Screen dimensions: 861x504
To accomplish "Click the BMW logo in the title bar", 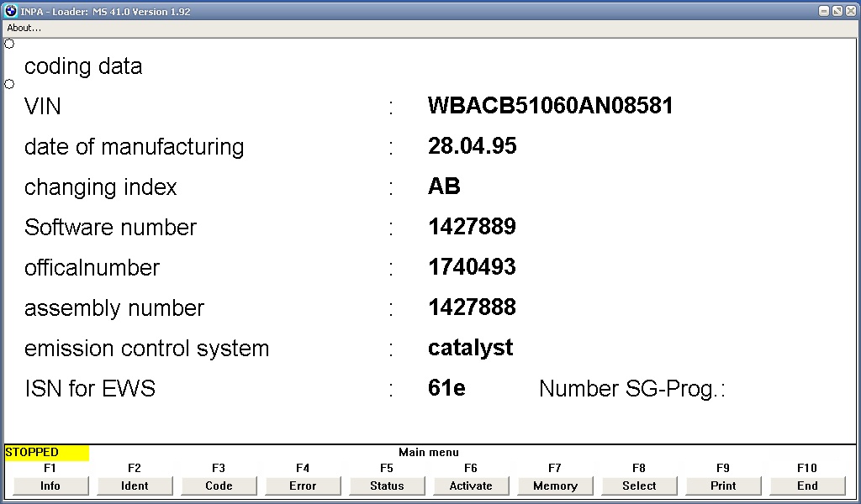I will [11, 10].
